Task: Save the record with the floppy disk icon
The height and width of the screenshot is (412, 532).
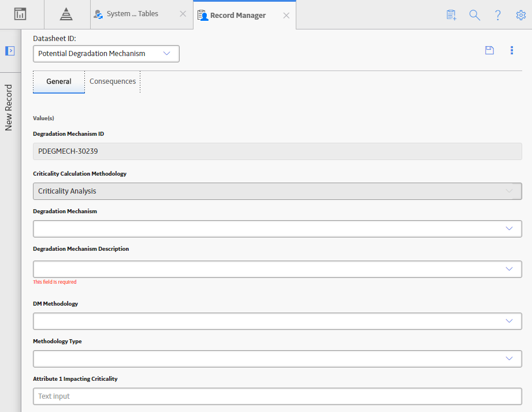Action: [x=489, y=50]
